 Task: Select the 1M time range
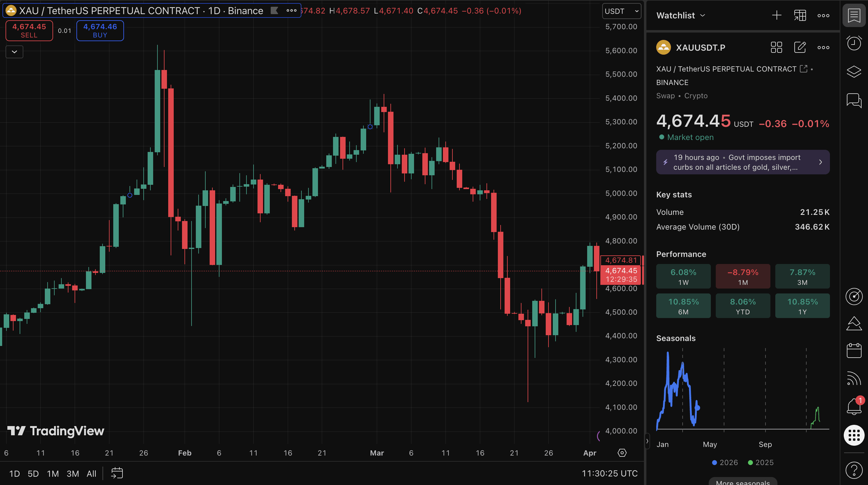(x=52, y=474)
